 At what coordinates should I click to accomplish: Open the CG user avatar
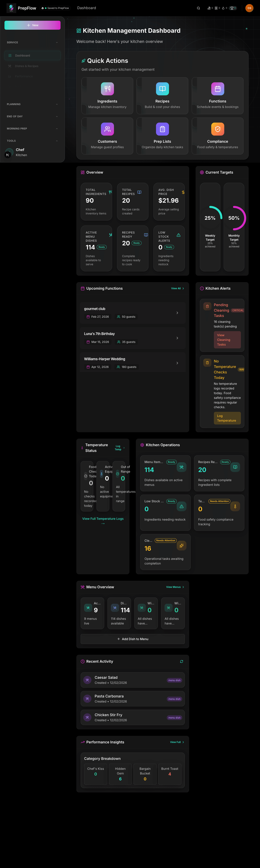[x=249, y=8]
